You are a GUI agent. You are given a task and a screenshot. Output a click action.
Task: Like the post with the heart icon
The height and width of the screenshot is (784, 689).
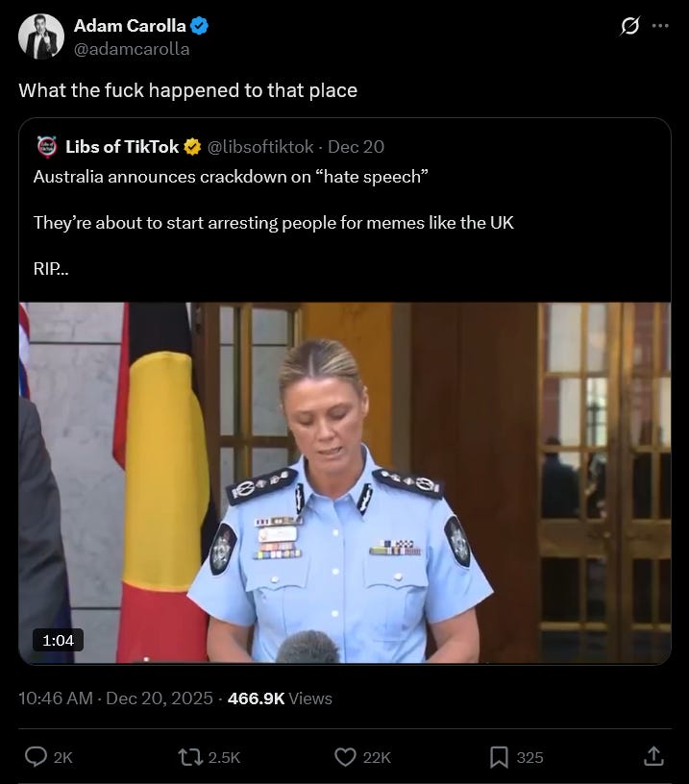pos(345,757)
